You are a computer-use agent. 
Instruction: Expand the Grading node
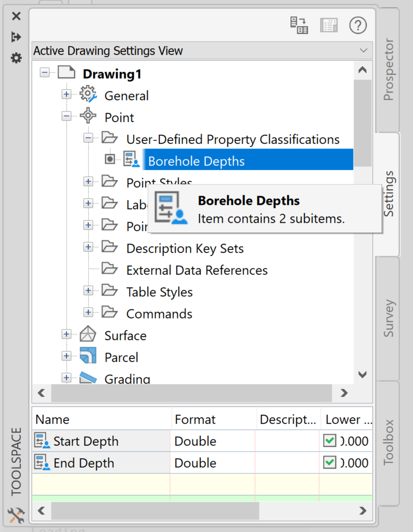pyautogui.click(x=66, y=377)
